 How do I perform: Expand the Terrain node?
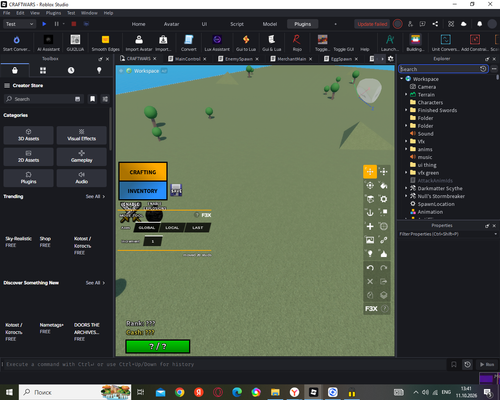point(406,95)
